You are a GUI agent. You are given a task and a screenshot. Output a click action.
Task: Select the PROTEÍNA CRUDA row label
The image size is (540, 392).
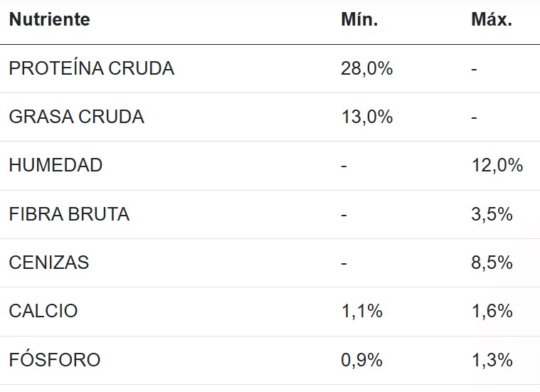pyautogui.click(x=91, y=68)
